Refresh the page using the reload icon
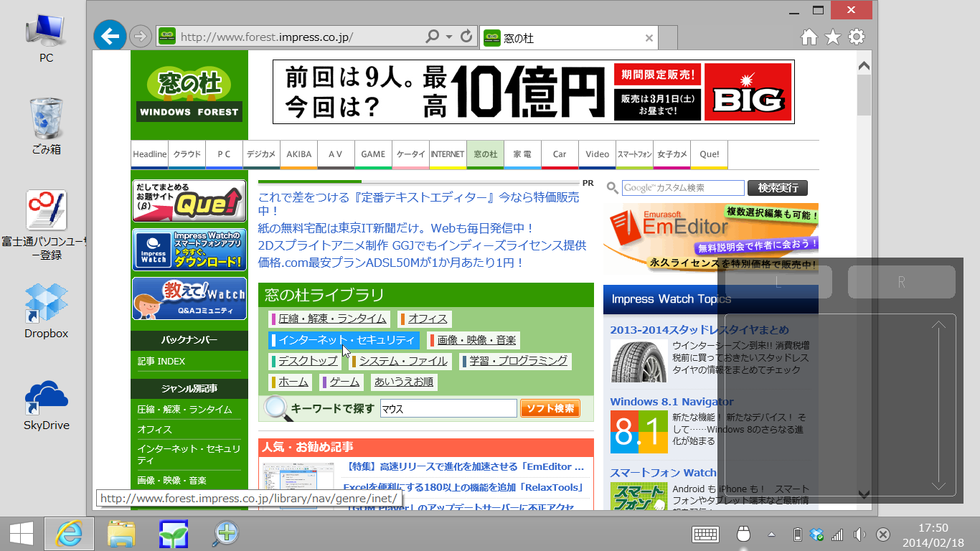The image size is (980, 551). (x=467, y=37)
